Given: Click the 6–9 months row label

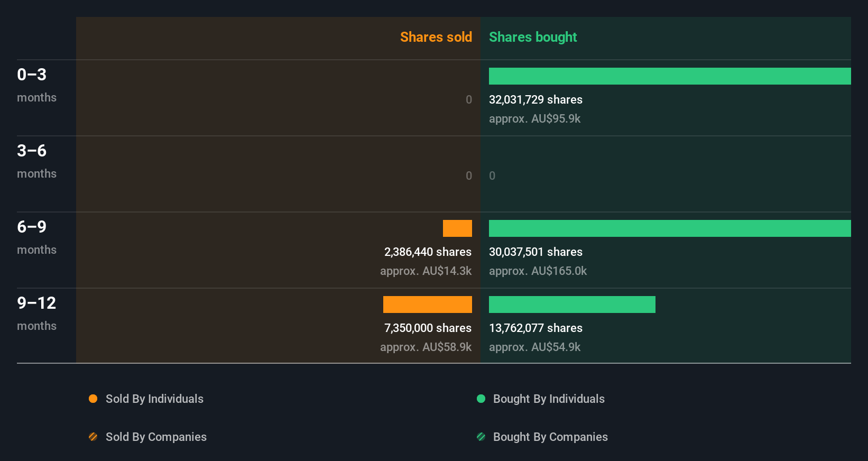Looking at the screenshot, I should click(36, 237).
